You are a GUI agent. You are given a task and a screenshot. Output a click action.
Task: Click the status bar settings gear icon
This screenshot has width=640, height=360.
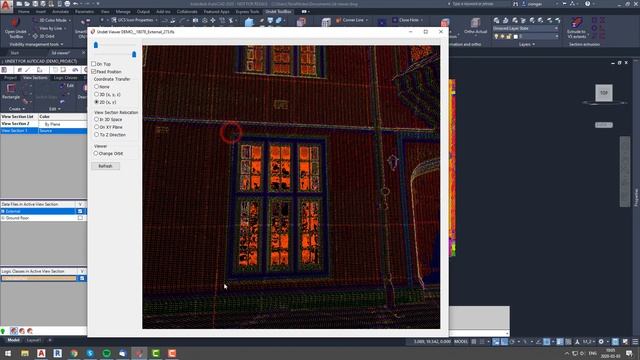601,342
